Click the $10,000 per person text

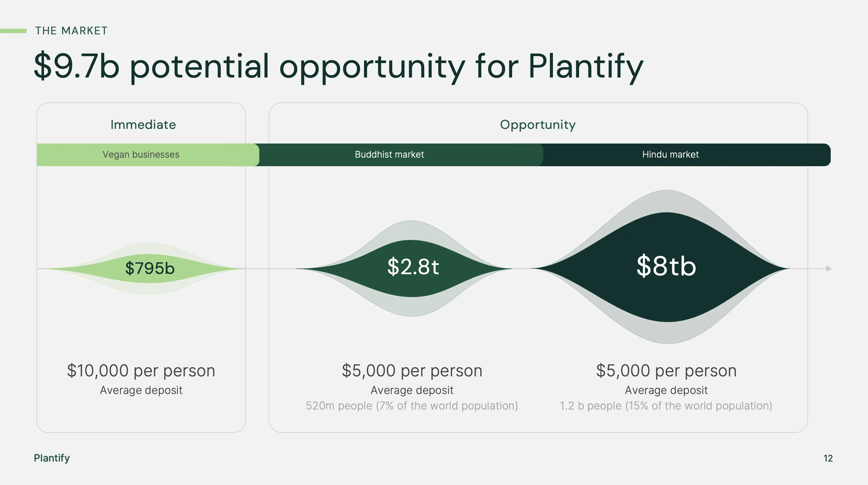(x=141, y=371)
